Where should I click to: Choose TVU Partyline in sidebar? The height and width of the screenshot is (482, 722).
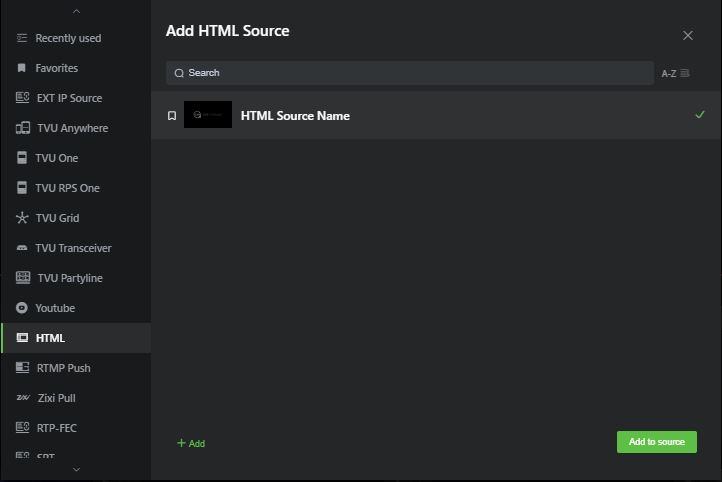[x=76, y=278]
